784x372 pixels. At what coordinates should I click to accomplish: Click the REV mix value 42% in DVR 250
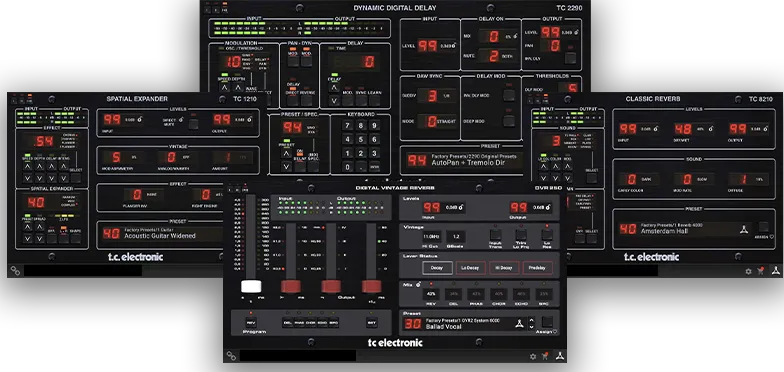430,294
